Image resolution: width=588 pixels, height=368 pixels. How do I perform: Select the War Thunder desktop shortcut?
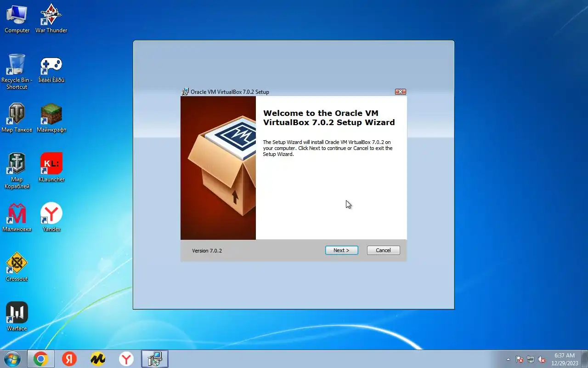pyautogui.click(x=51, y=19)
